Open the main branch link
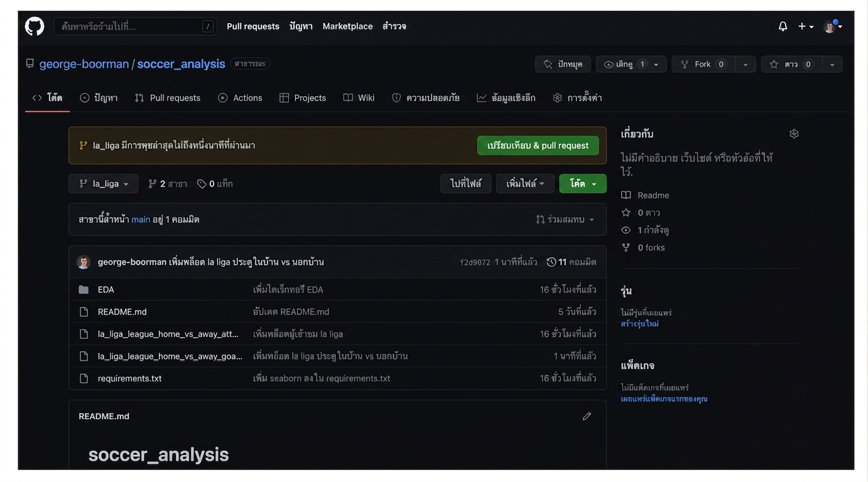 [141, 220]
